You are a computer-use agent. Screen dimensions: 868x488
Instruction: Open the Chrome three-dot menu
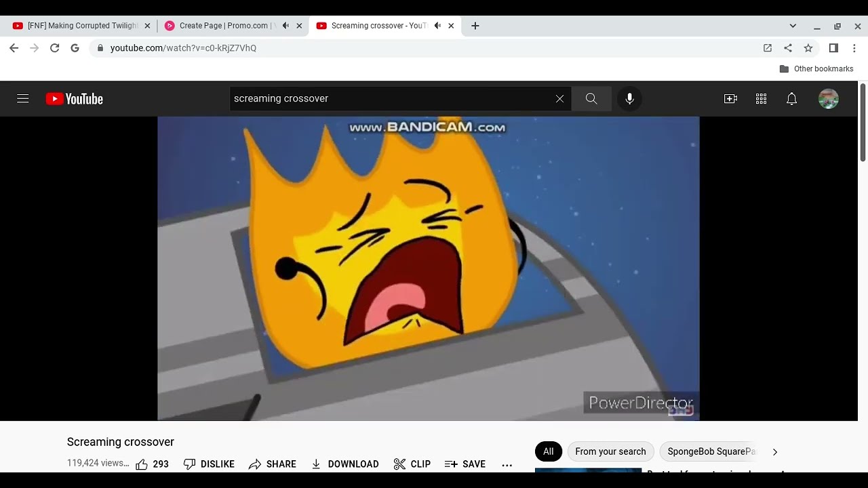[x=854, y=48]
